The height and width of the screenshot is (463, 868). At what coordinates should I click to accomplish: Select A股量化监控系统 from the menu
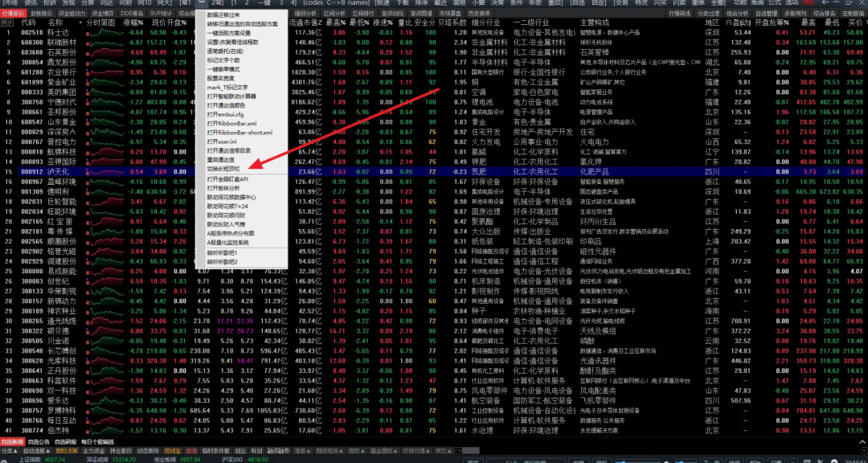coord(227,242)
